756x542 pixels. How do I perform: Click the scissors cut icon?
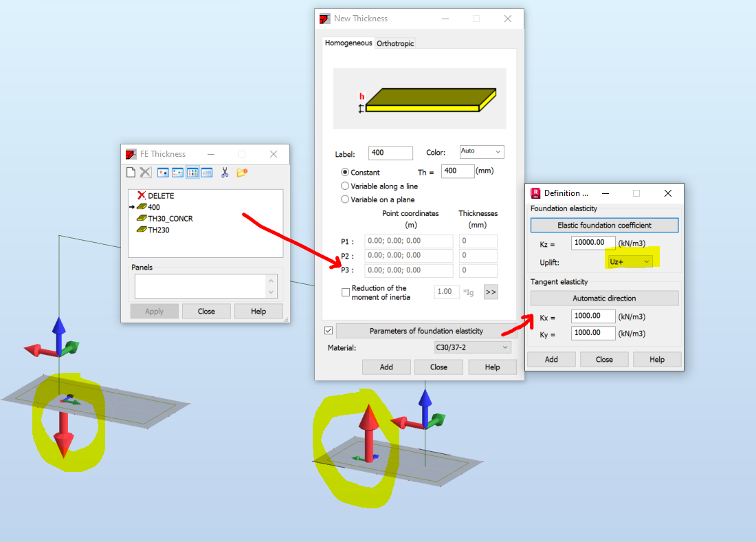coord(224,173)
